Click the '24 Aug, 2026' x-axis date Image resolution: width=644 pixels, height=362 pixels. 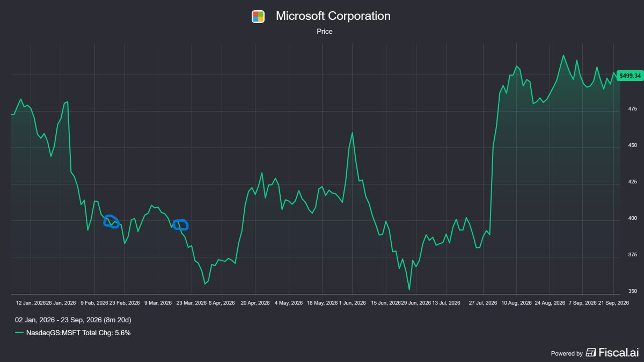550,302
